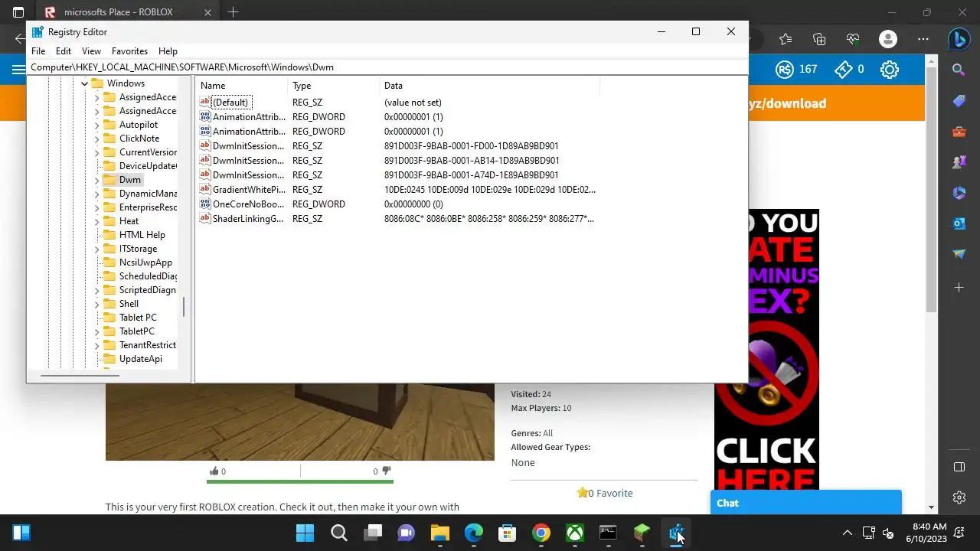Open the Edge sidebar Outlook icon

point(959,223)
